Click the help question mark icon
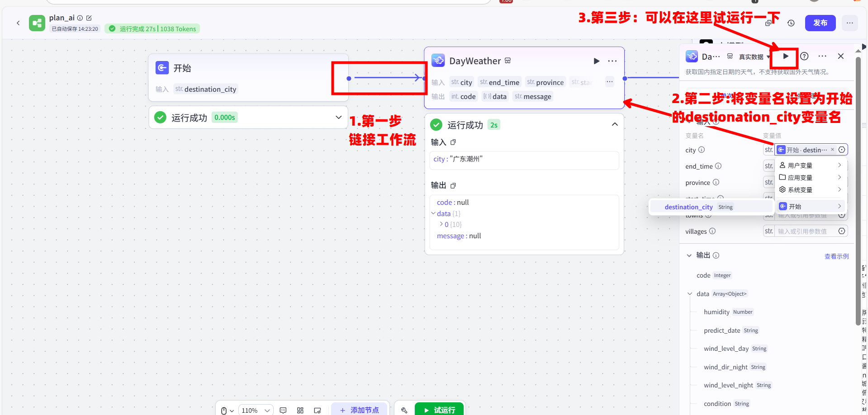This screenshot has height=415, width=868. tap(804, 56)
